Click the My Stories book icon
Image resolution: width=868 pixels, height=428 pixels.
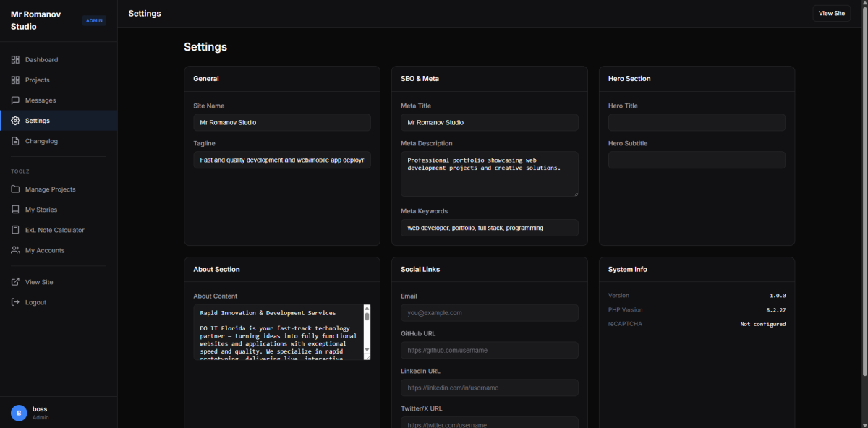15,210
